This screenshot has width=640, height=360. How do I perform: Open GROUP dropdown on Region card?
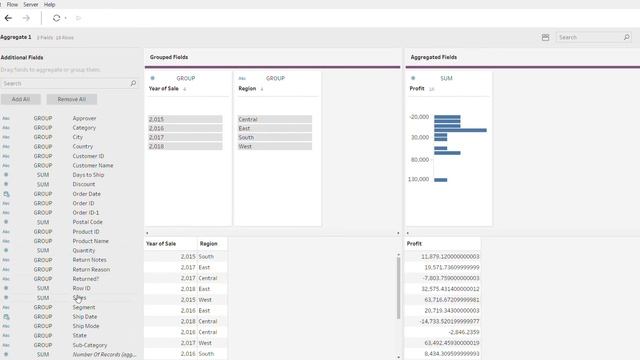pyautogui.click(x=275, y=78)
